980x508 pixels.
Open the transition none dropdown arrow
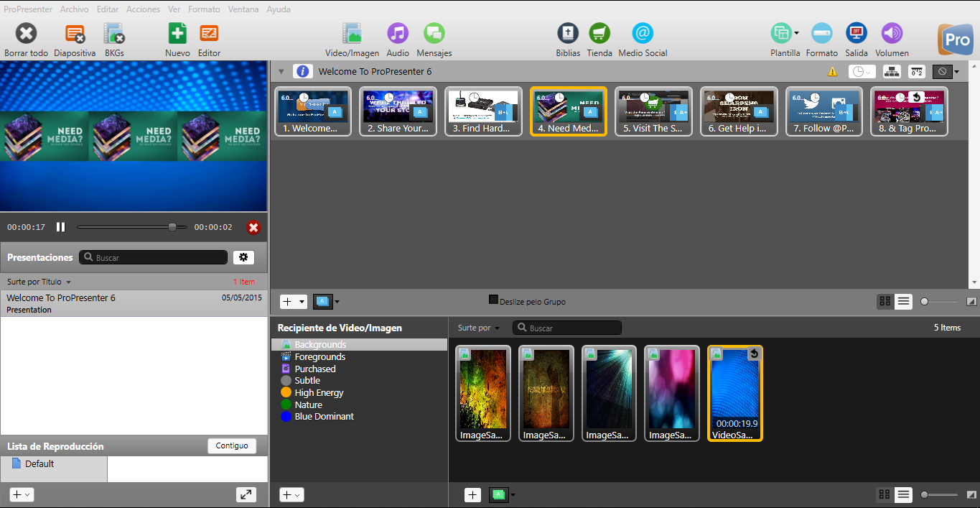957,72
